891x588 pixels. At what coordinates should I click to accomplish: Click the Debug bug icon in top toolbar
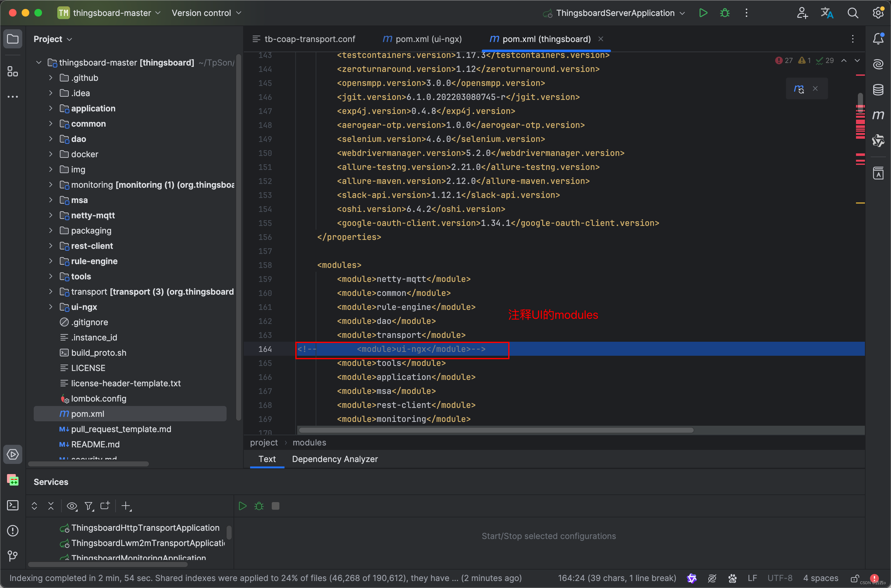[725, 13]
